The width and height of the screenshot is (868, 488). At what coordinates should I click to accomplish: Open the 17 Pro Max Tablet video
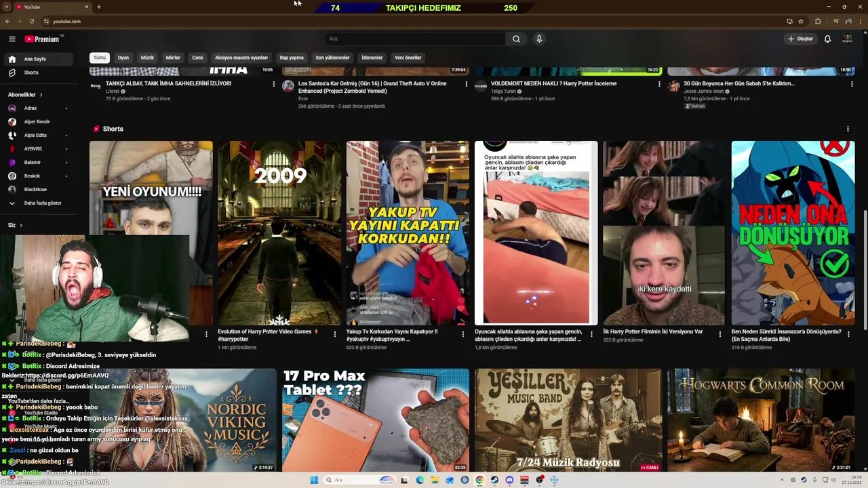(x=376, y=420)
